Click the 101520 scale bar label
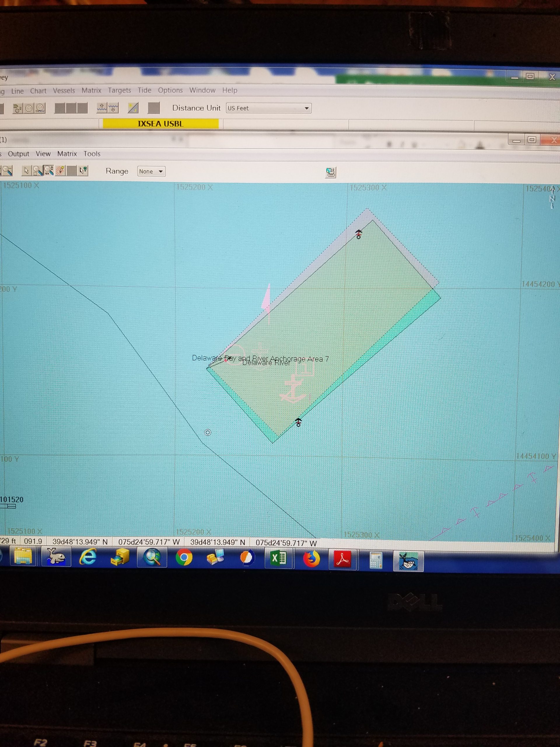Screen dimensions: 560x747 click(12, 500)
